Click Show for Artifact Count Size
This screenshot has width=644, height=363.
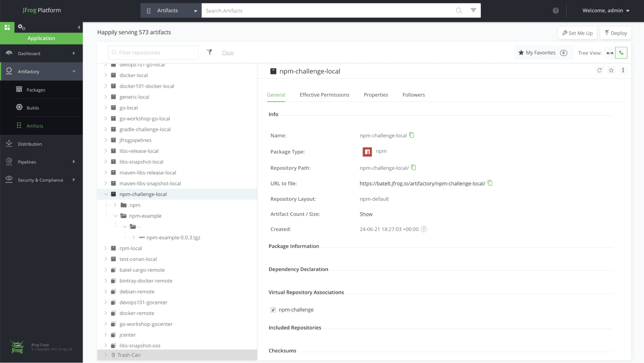pyautogui.click(x=366, y=214)
